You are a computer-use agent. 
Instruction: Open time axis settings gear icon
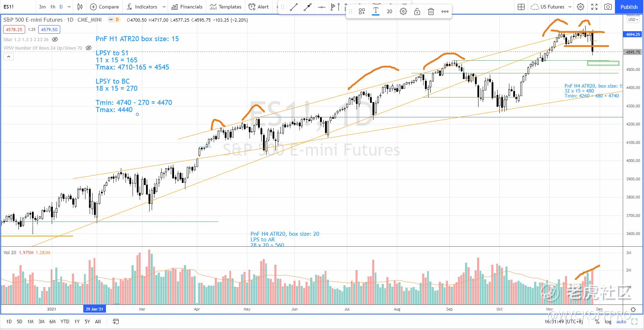click(633, 309)
